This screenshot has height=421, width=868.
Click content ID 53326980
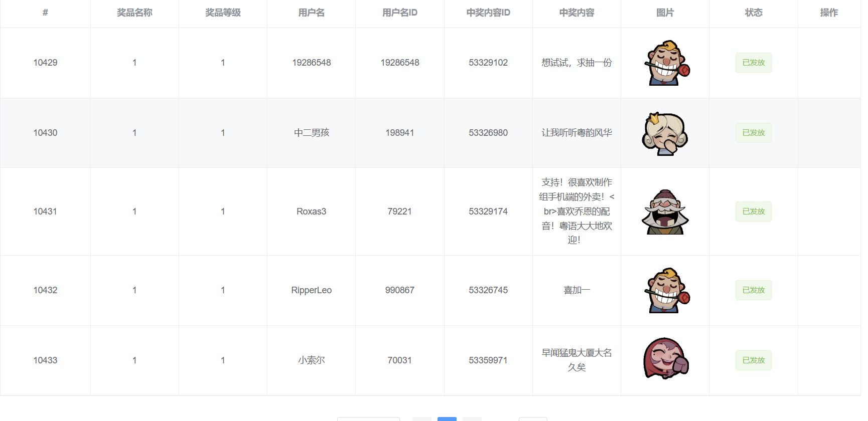[488, 133]
